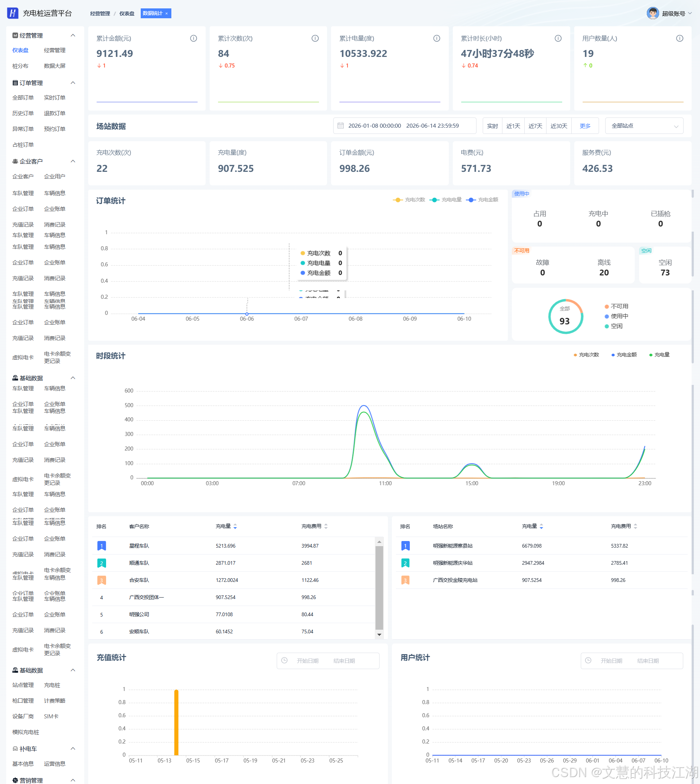The width and height of the screenshot is (700, 784).
Task: Click clock icon in 充值统计 date picker
Action: pos(284,660)
